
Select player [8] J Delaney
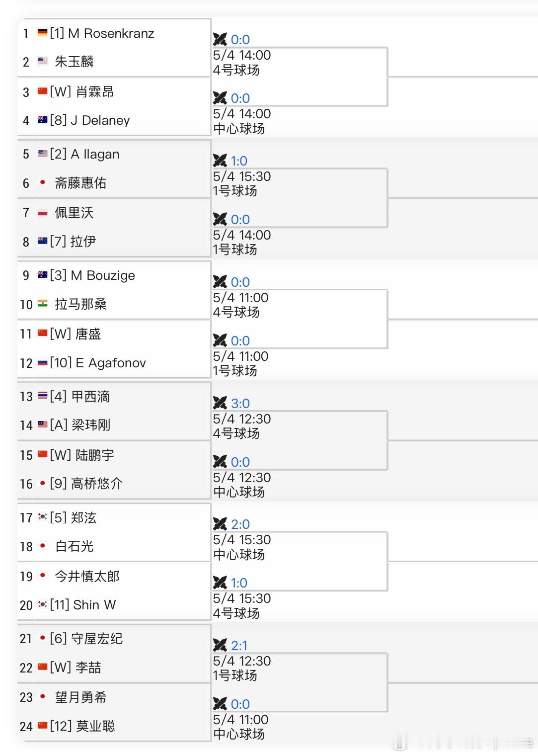click(x=90, y=120)
